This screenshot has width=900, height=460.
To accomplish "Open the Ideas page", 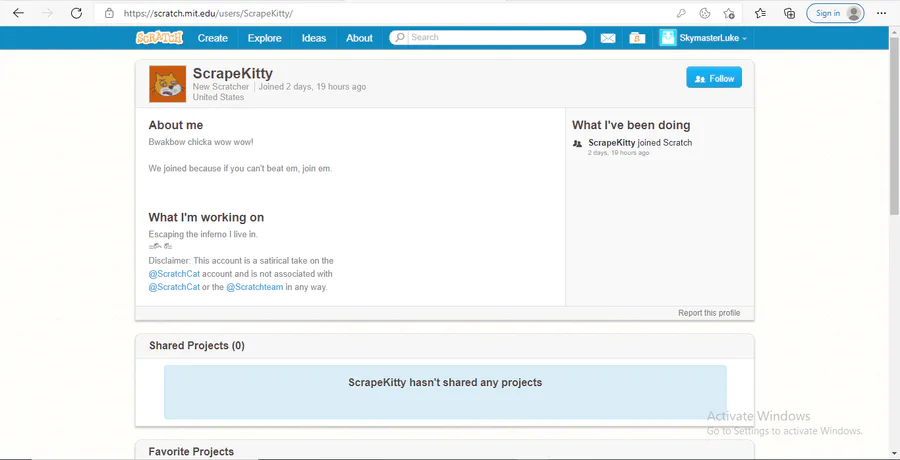I will coord(314,38).
